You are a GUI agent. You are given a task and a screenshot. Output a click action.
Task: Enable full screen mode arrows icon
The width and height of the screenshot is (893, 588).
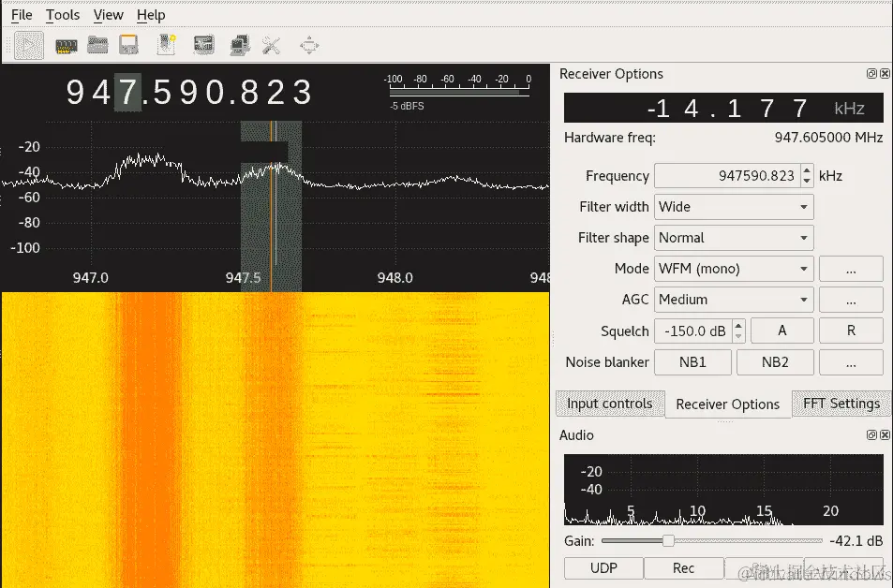click(x=309, y=45)
